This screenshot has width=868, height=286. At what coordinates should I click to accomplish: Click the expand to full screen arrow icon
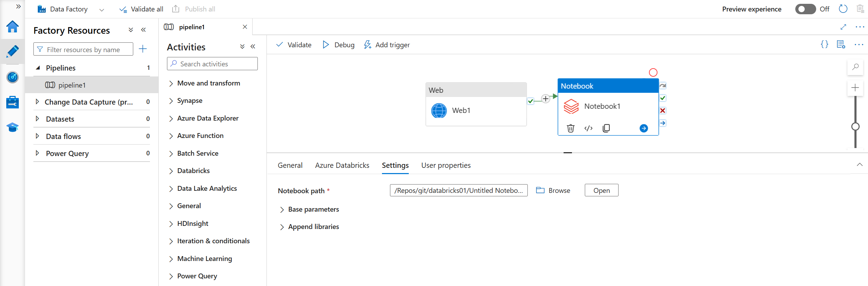click(843, 27)
